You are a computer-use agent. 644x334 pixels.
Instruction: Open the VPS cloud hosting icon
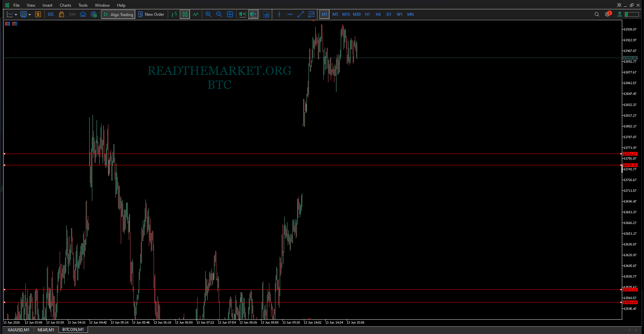click(x=83, y=14)
